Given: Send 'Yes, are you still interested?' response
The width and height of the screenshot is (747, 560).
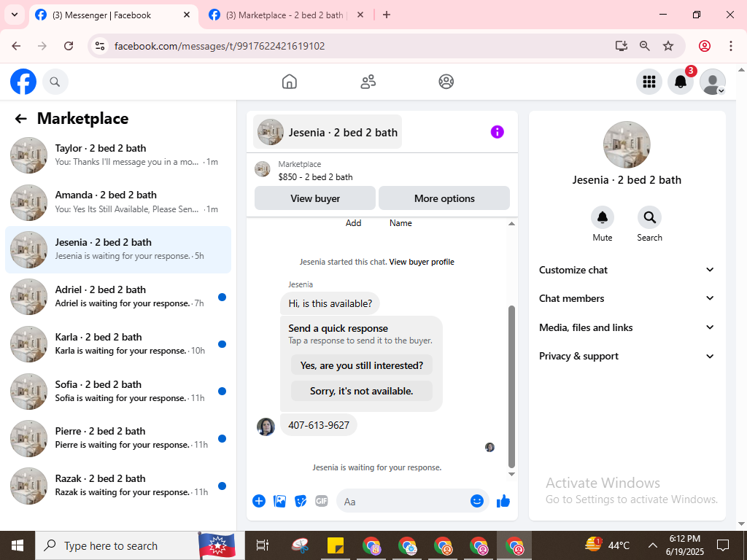Looking at the screenshot, I should [x=362, y=365].
